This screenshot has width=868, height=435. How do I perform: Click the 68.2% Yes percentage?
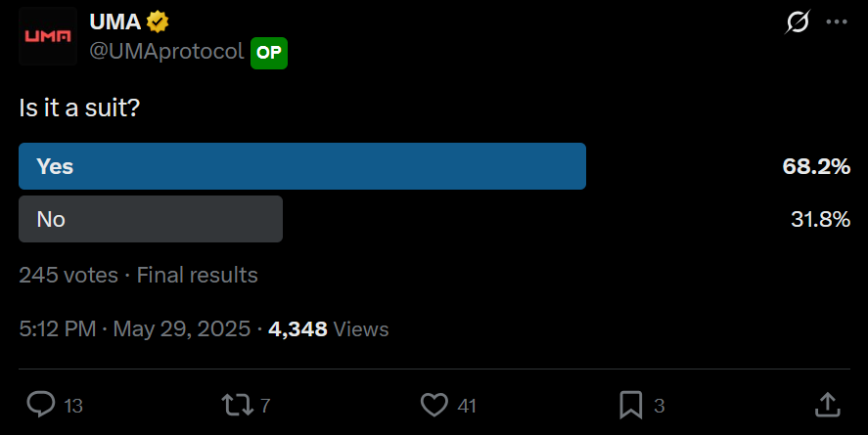coord(815,166)
